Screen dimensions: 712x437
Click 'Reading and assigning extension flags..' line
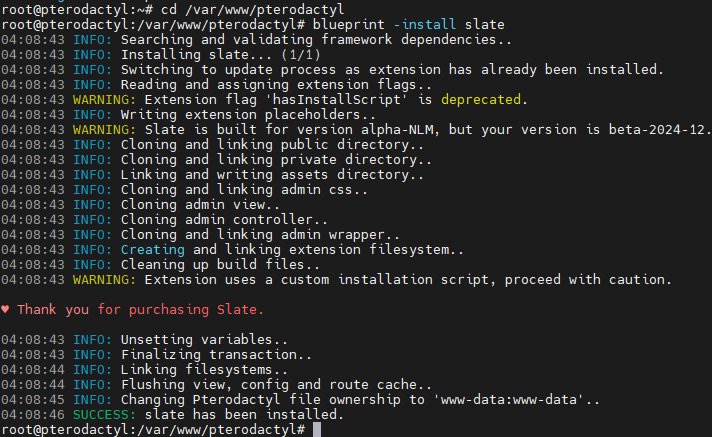pos(276,84)
